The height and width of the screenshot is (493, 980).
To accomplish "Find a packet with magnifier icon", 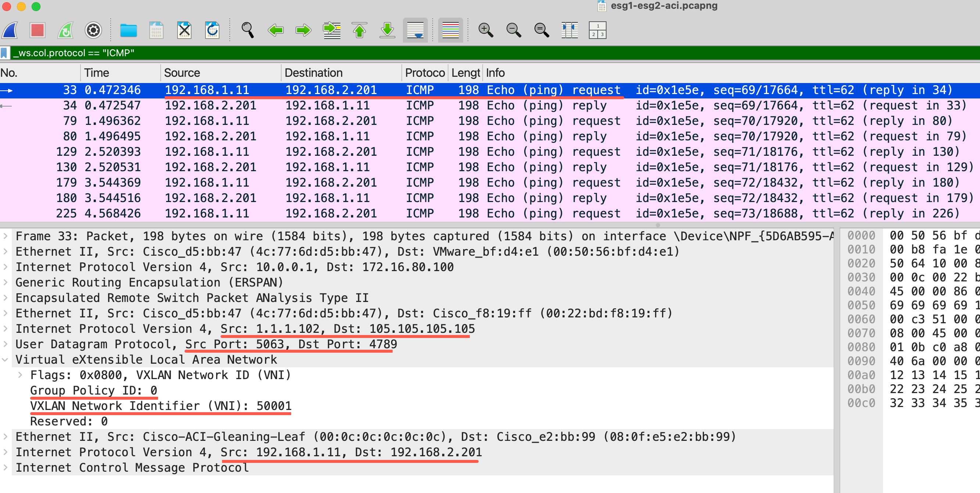I will 248,30.
